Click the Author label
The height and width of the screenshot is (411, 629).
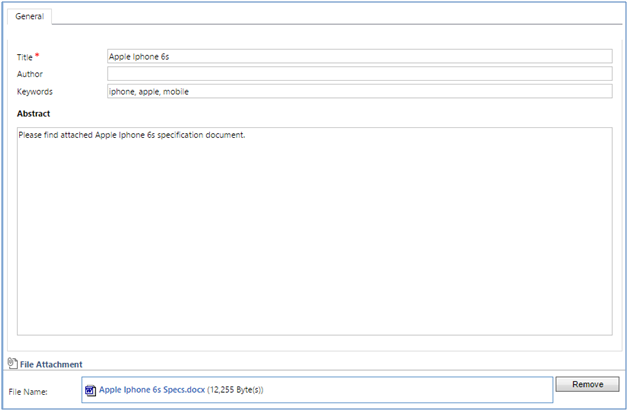30,74
